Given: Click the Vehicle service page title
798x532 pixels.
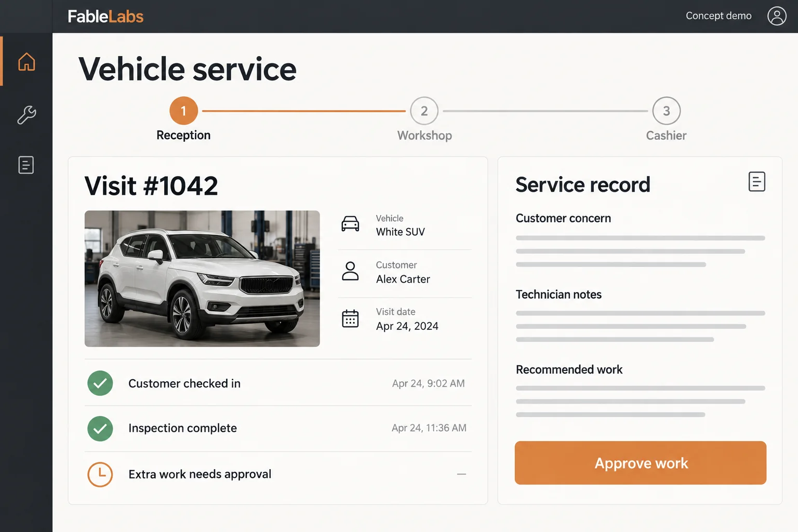Looking at the screenshot, I should [188, 69].
